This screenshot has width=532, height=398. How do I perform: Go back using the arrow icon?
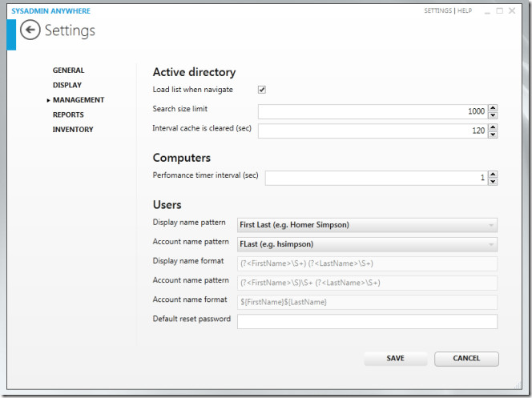coord(30,30)
